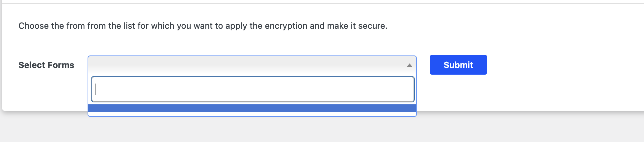Image resolution: width=644 pixels, height=142 pixels.
Task: Click the up-pointing triangle icon
Action: pyautogui.click(x=409, y=65)
